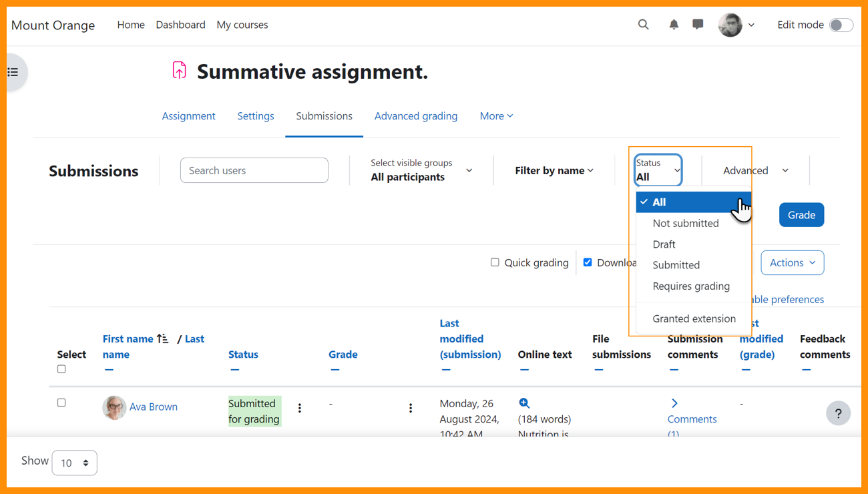Image resolution: width=868 pixels, height=494 pixels.
Task: Expand the Filter by name dropdown
Action: [x=554, y=171]
